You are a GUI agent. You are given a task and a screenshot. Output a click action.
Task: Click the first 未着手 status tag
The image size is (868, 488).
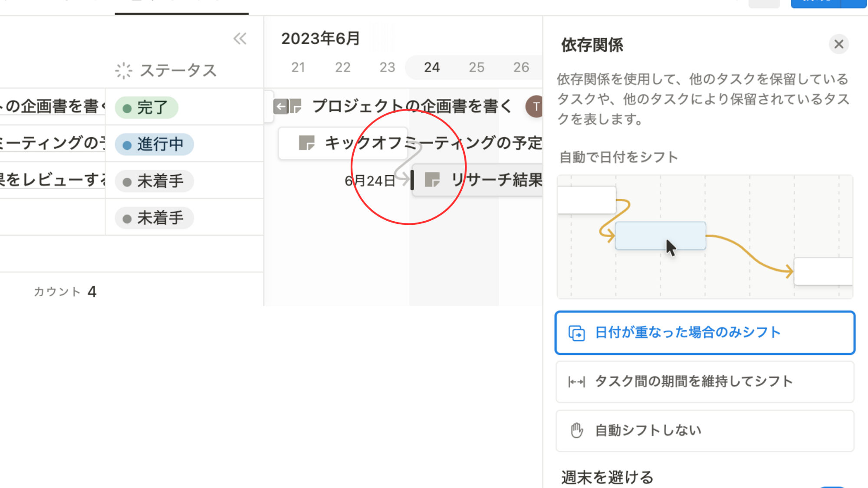(x=154, y=181)
